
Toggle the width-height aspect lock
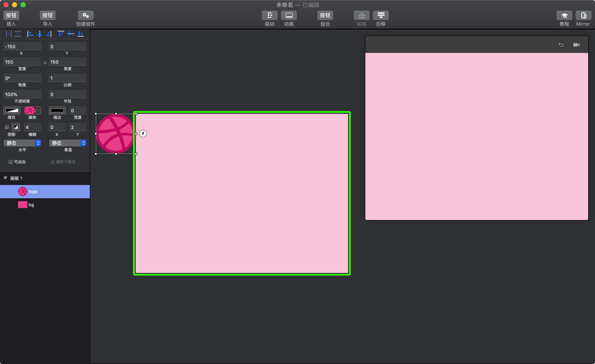45,62
